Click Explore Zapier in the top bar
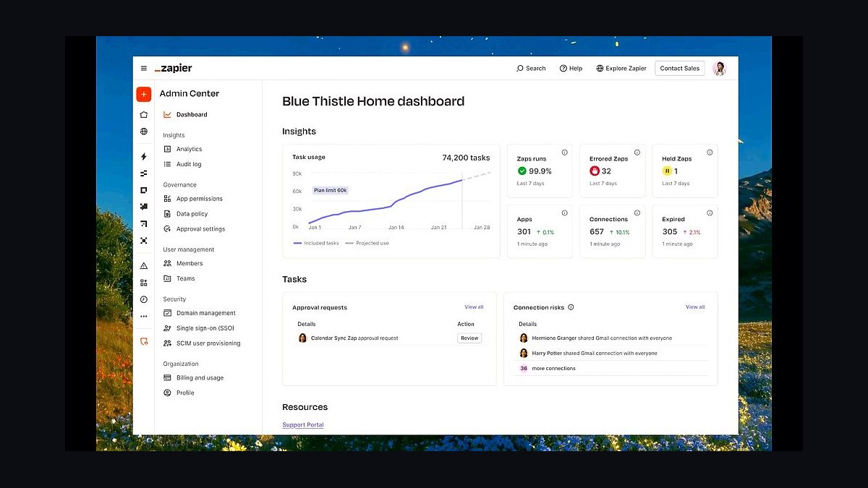Screen dimensions: 868x488 (x=621, y=68)
